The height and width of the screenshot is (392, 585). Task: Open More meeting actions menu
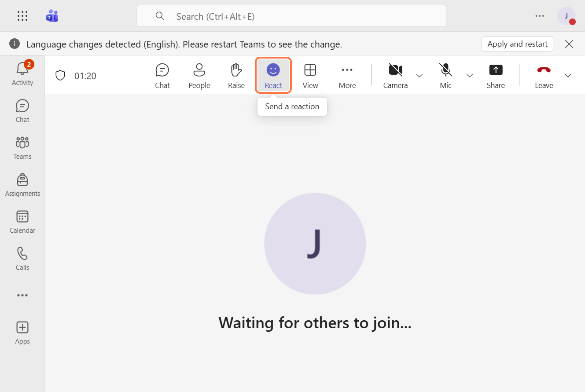point(347,76)
